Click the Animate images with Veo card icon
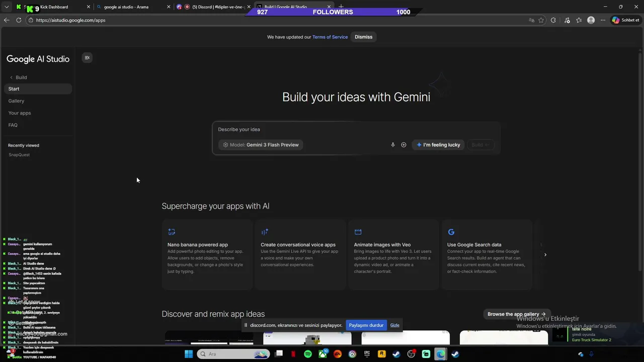This screenshot has height=362, width=644. [x=358, y=232]
